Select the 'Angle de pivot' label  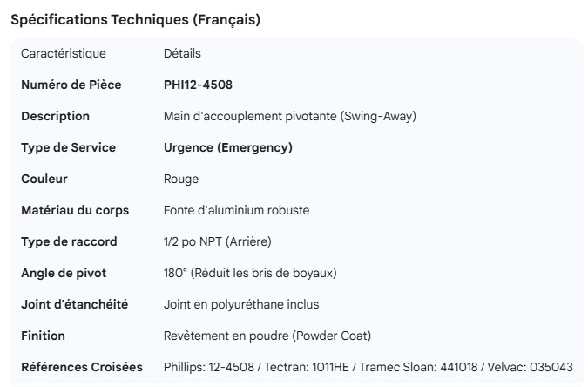tap(64, 273)
